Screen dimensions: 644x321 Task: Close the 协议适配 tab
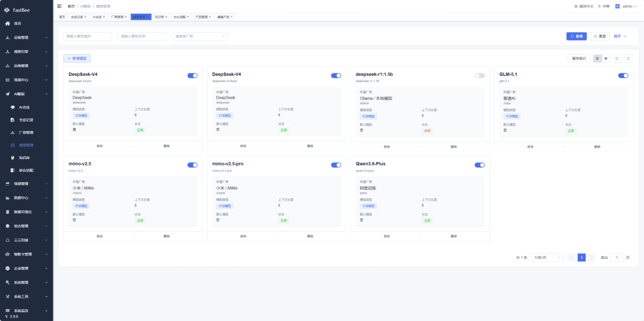[188, 17]
